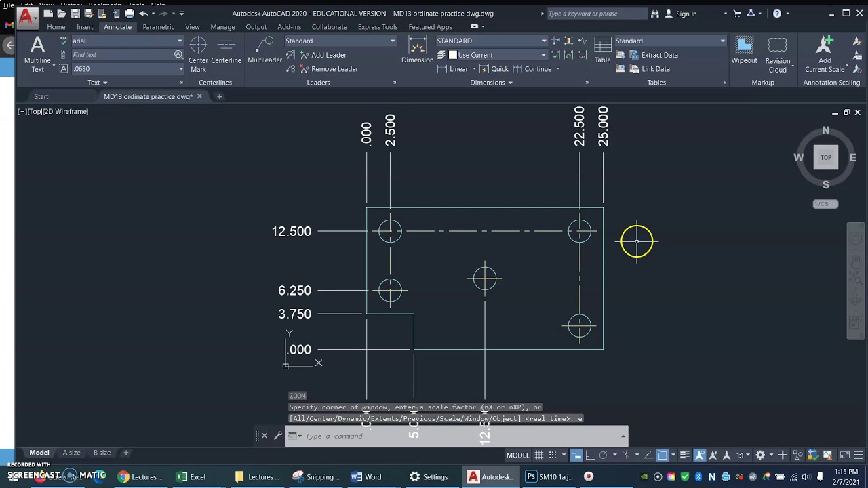Image resolution: width=868 pixels, height=488 pixels.
Task: Click the Dimension tool
Action: 417,51
